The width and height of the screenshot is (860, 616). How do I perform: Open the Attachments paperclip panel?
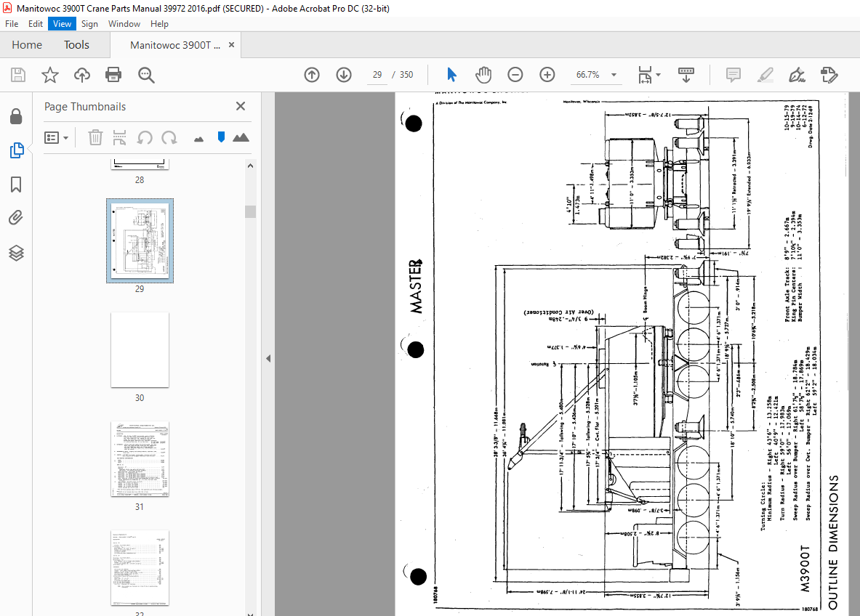point(16,218)
